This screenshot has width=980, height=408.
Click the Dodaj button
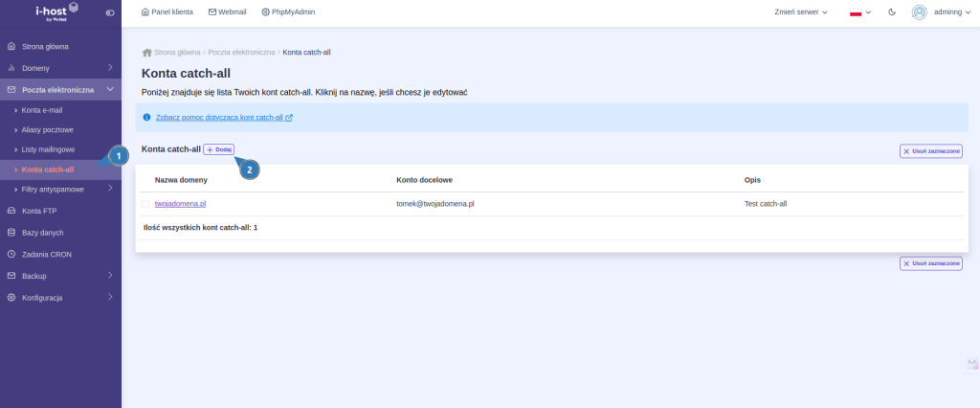click(x=218, y=149)
